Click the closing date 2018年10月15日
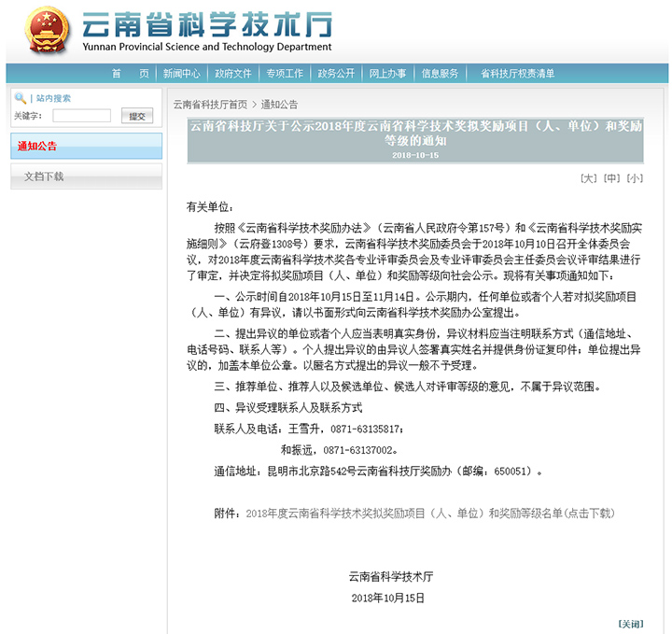Image resolution: width=672 pixels, height=634 pixels. click(388, 598)
